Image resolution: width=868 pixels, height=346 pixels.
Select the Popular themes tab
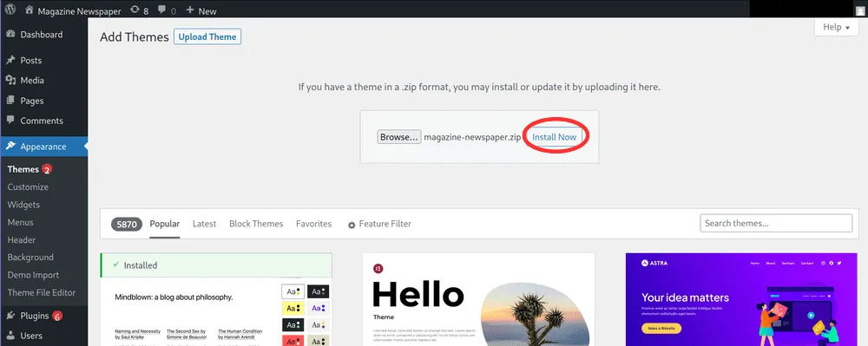click(x=164, y=224)
